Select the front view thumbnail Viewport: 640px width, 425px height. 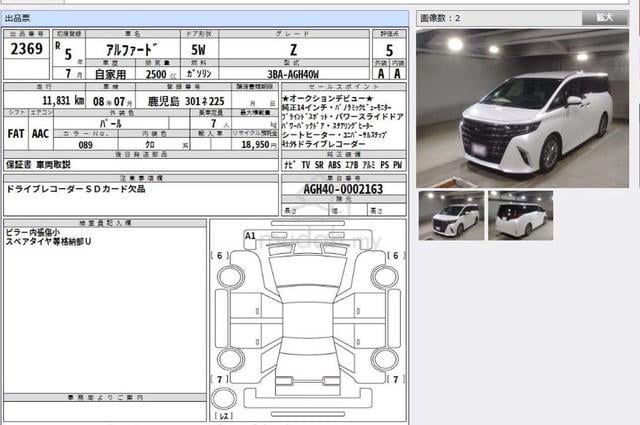[x=451, y=216]
